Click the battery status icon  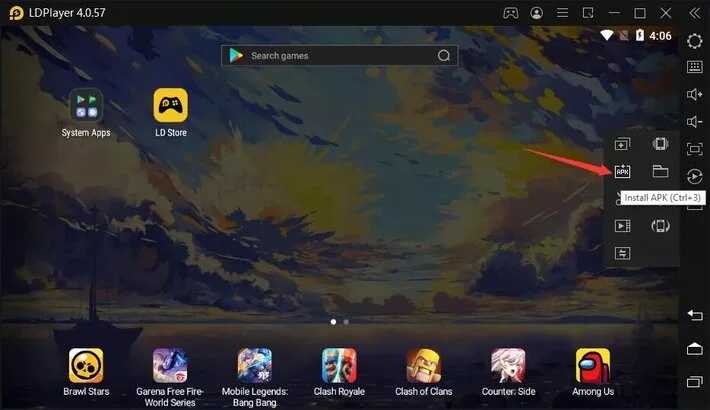click(639, 35)
